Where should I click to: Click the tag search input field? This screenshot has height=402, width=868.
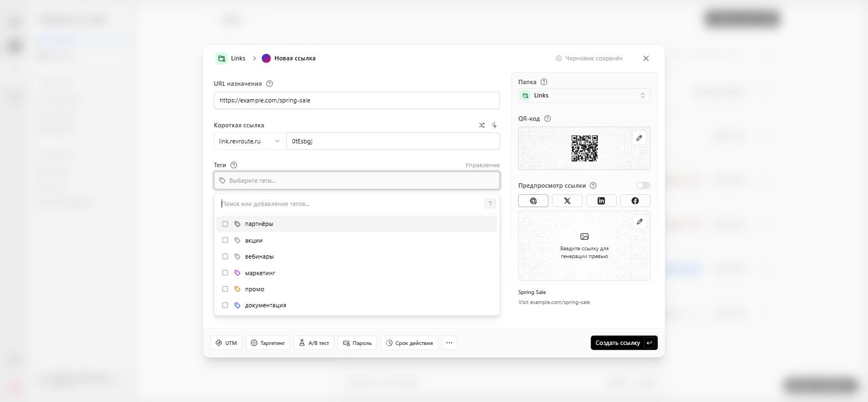(x=351, y=204)
